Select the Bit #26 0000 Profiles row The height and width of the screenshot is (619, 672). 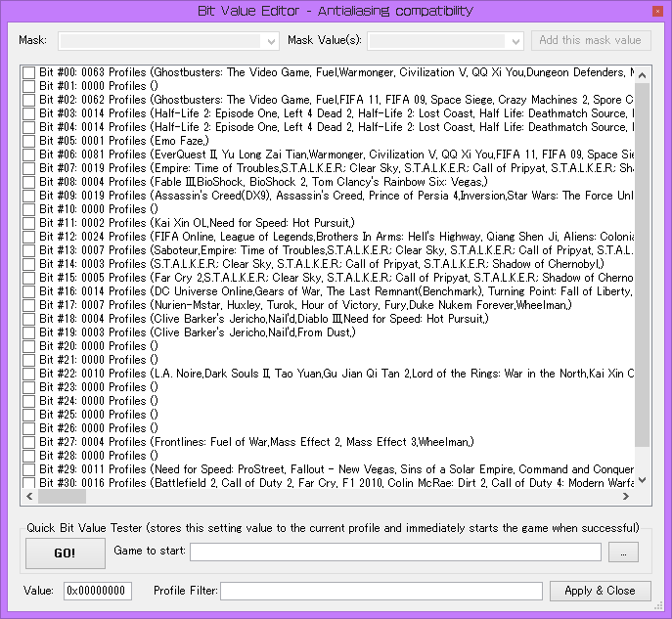[99, 429]
